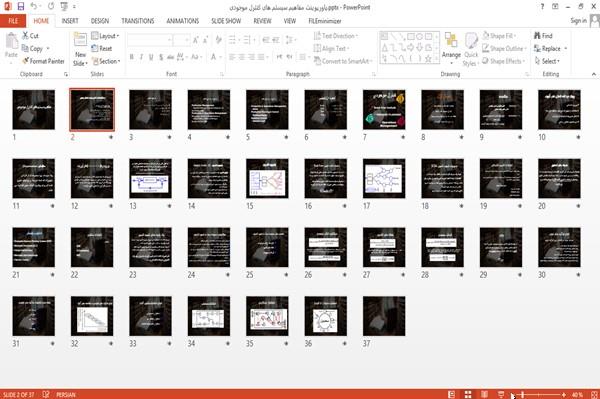
Task: Select slide 7 thumbnail
Action: 384,109
